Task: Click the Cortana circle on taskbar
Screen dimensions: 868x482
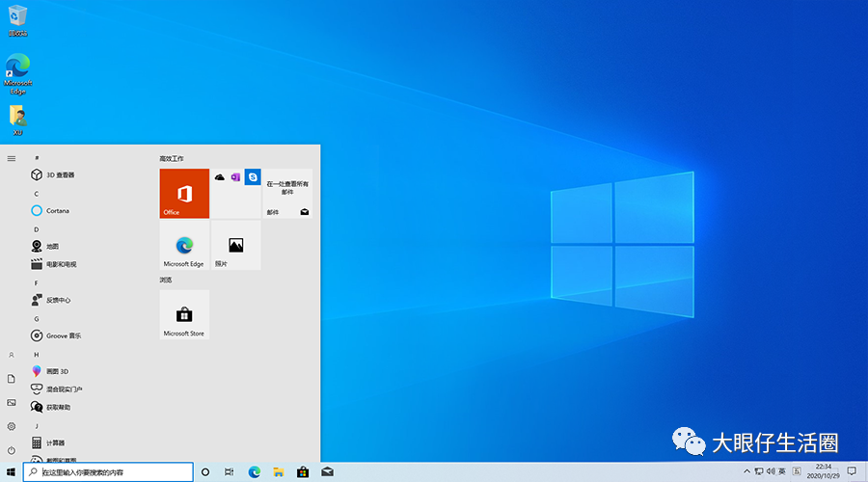Action: pos(205,472)
